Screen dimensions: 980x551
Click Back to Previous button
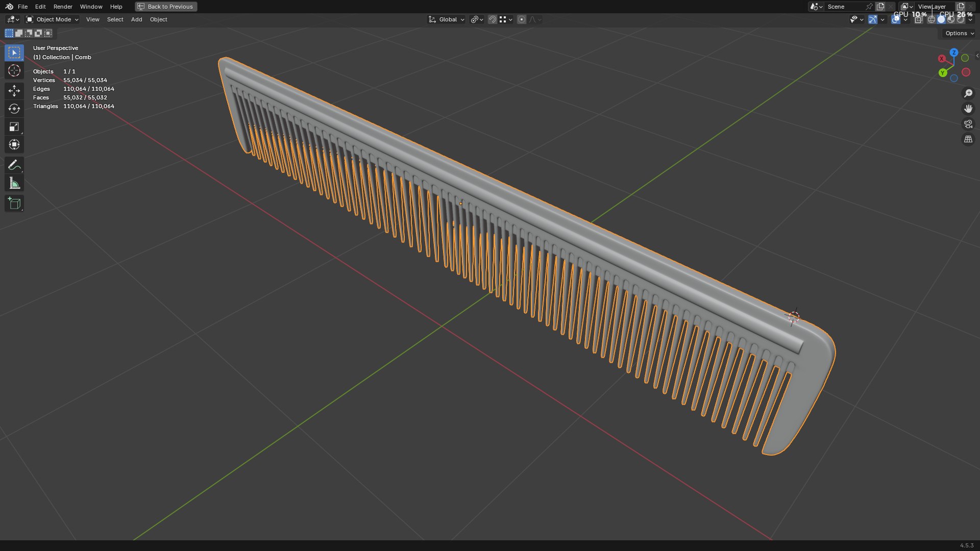coord(166,7)
